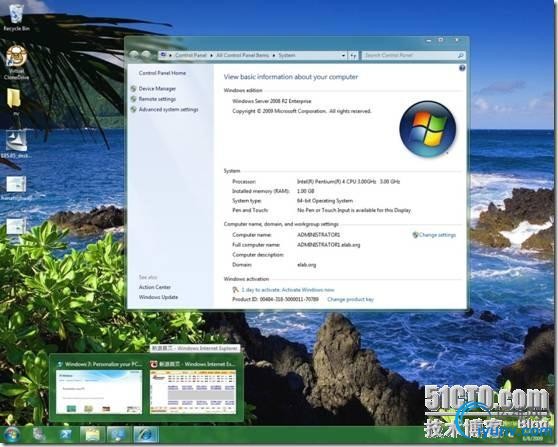Switch to the Control Panel taskbar button
The width and height of the screenshot is (558, 447).
[x=119, y=435]
